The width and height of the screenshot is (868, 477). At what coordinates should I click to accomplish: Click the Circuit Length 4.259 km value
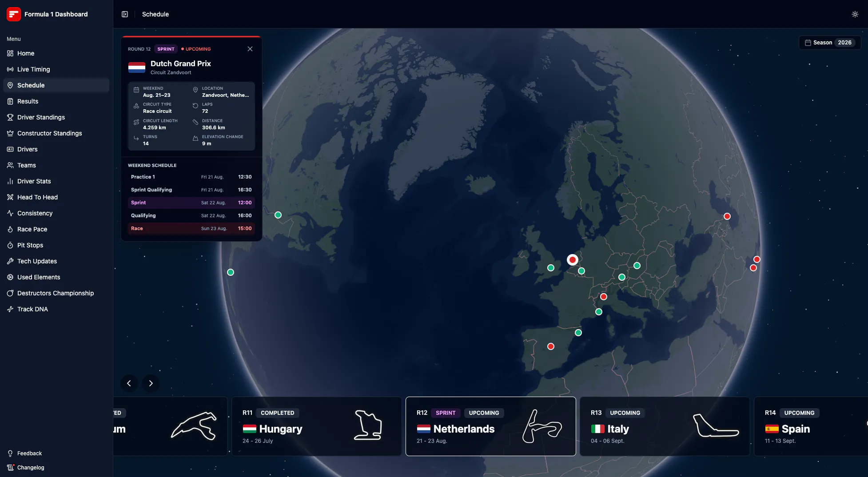tap(155, 127)
